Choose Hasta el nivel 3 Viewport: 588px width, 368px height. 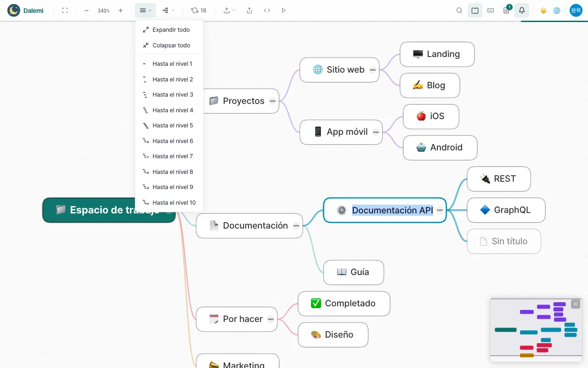(x=169, y=94)
